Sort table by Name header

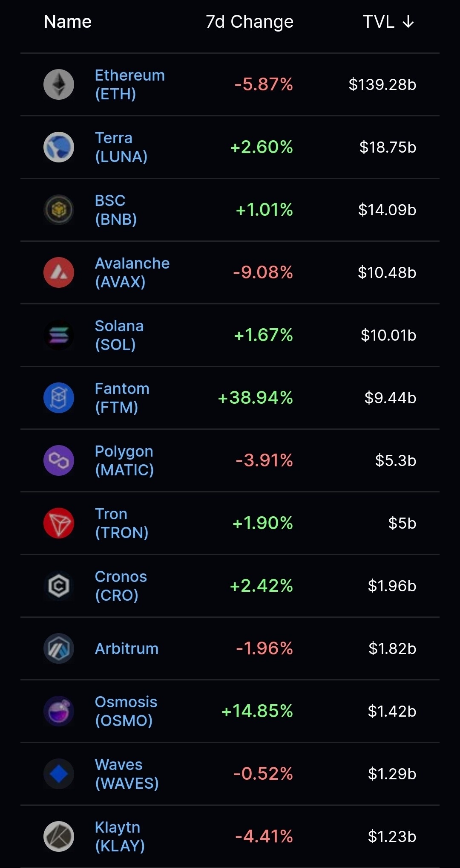(68, 22)
